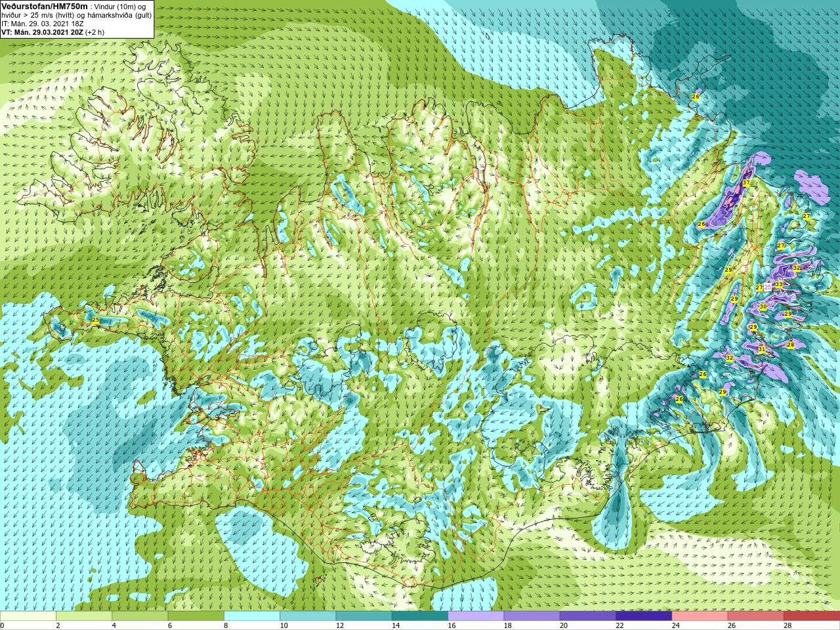Viewport: 840px width, 630px height.
Task: Click legend scale number 14
Action: (x=396, y=625)
